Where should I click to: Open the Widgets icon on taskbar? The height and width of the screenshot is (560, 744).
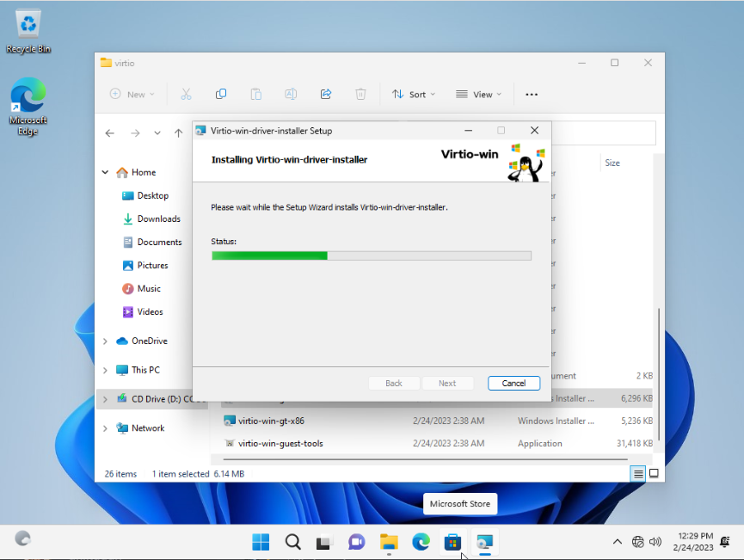pyautogui.click(x=22, y=538)
